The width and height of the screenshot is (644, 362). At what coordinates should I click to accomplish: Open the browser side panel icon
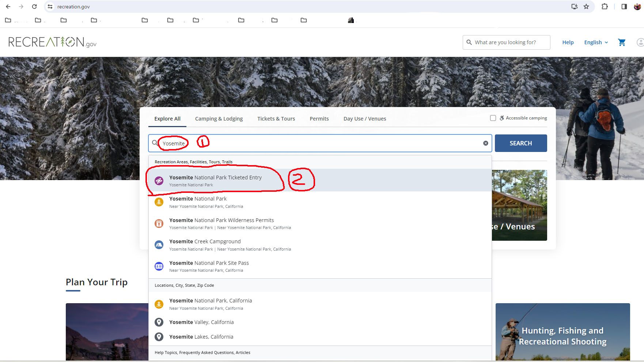coord(624,7)
